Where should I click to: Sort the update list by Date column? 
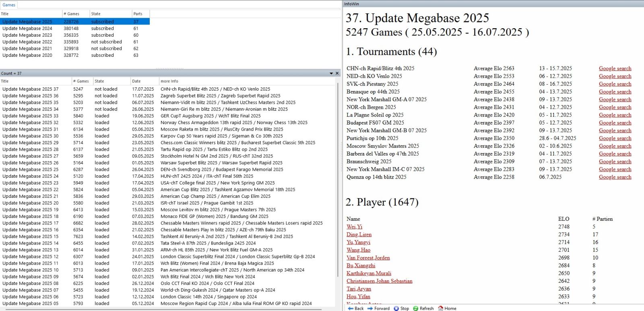tap(144, 81)
